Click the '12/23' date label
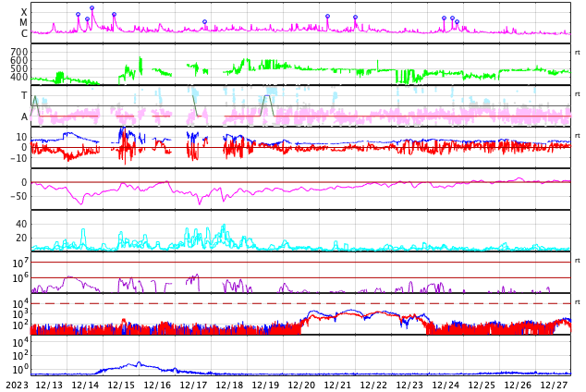This screenshot has width=586, height=392. click(409, 386)
